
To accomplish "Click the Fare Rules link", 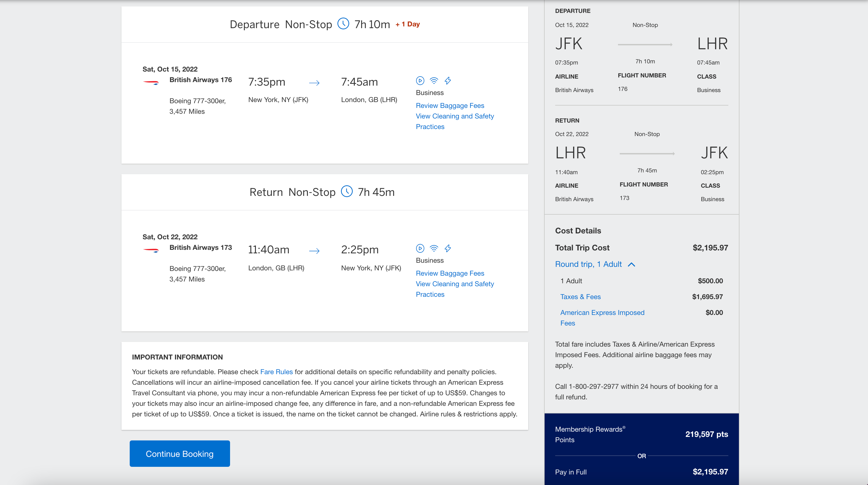I will (276, 371).
